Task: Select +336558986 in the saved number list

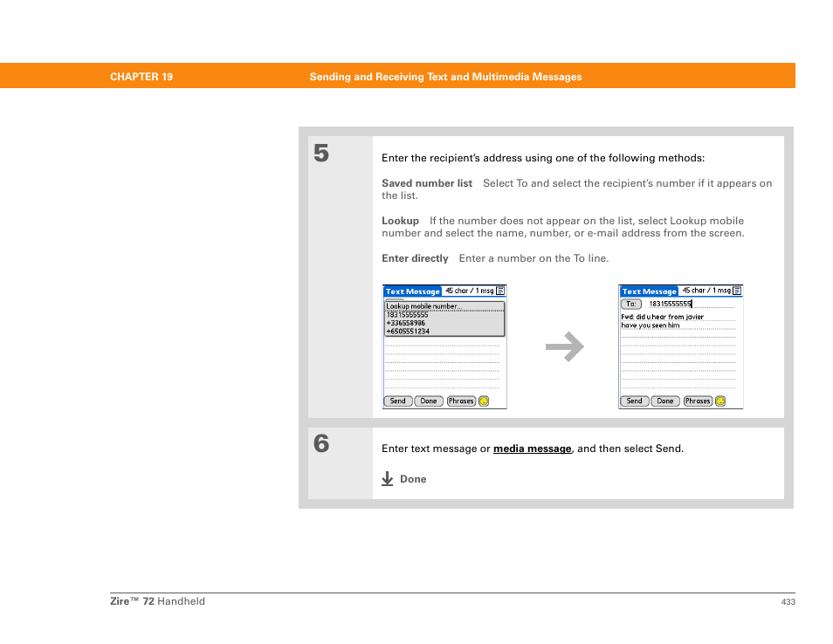Action: click(444, 323)
